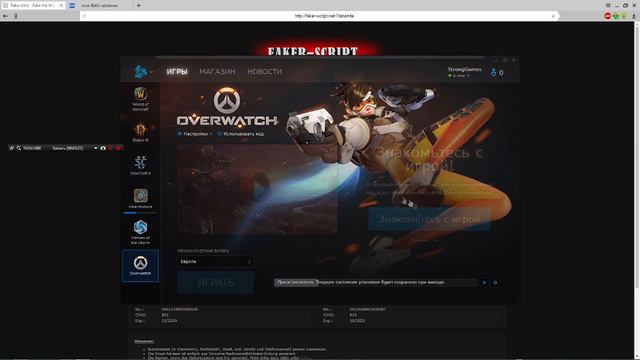
Task: Open the browser downloads icon
Action: [633, 16]
